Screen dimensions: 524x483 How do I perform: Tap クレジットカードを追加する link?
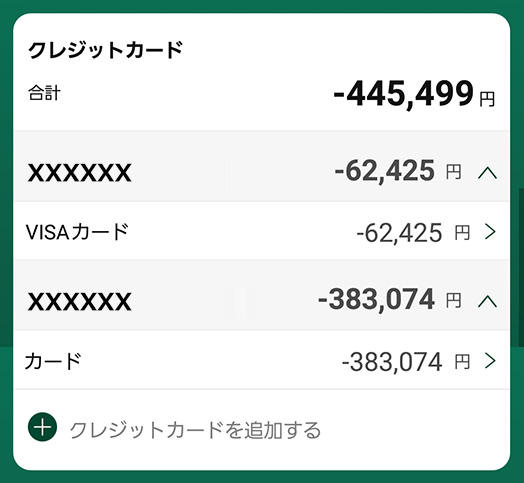point(195,430)
